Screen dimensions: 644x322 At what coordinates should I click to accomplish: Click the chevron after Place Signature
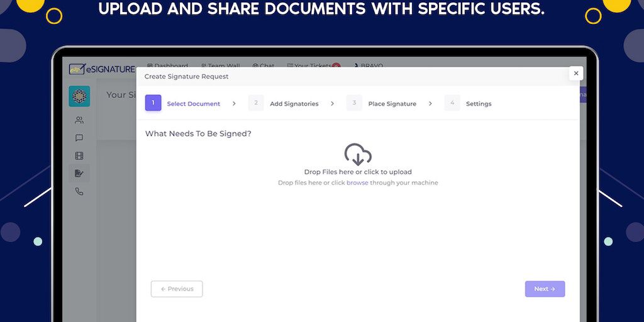[430, 104]
